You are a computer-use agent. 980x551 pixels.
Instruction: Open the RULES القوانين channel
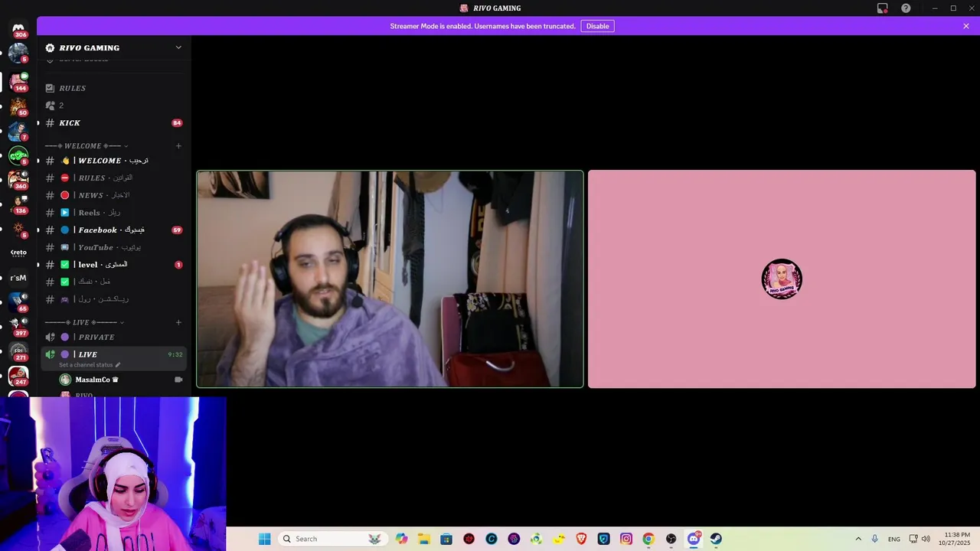coord(114,178)
